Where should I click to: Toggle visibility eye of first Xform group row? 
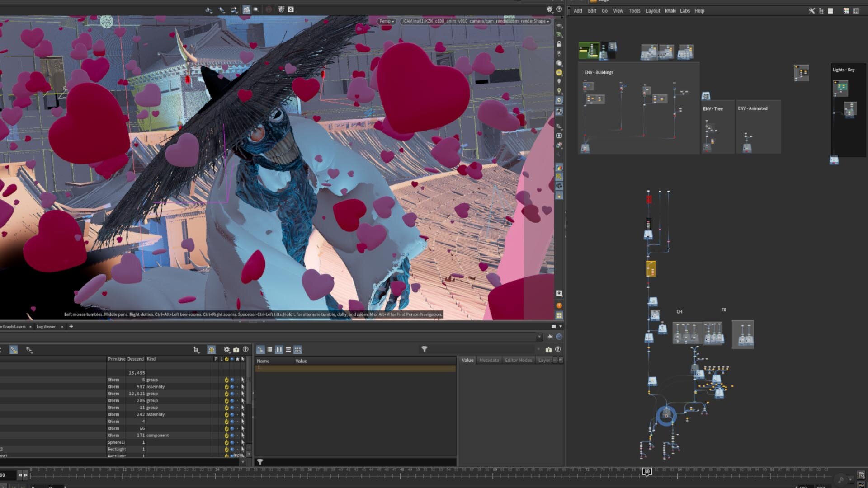(232, 380)
